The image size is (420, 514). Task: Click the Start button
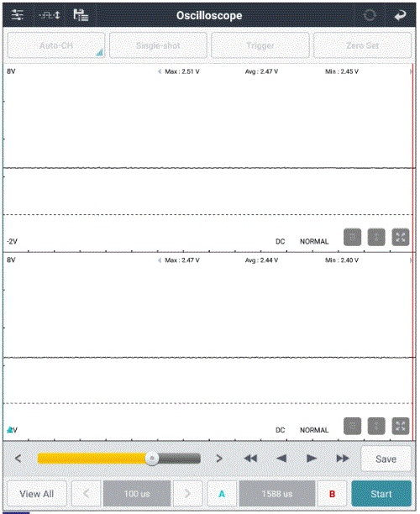click(381, 494)
